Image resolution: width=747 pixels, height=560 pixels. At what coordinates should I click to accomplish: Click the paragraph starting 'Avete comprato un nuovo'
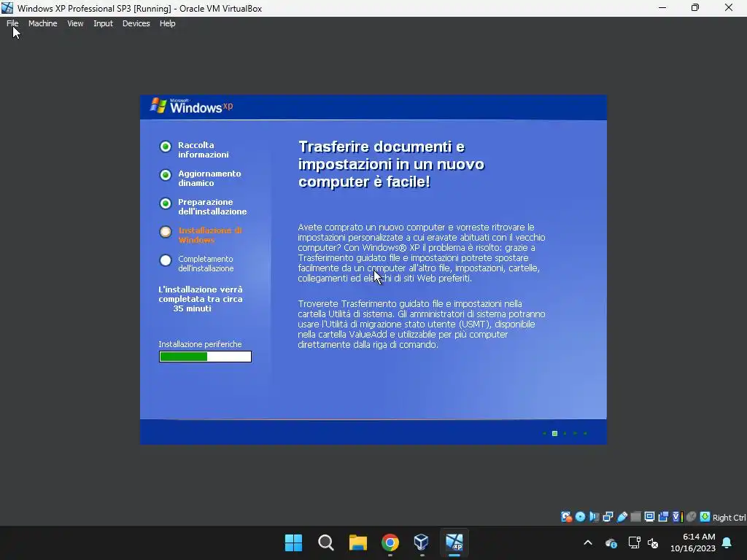[422, 253]
